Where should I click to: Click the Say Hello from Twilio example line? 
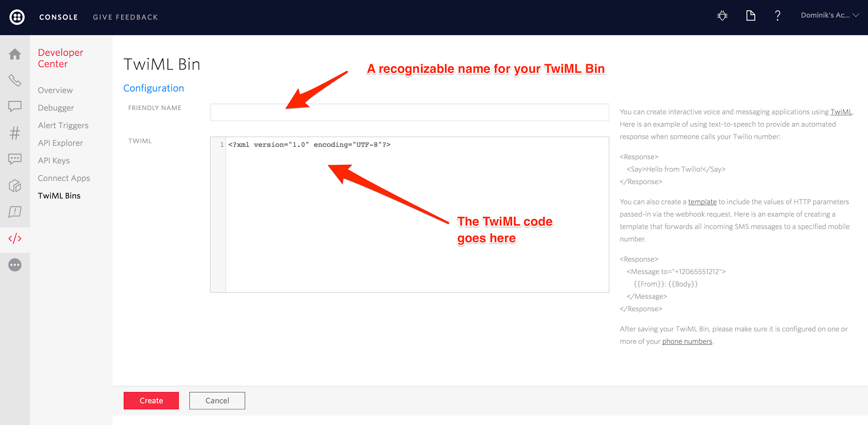click(676, 169)
